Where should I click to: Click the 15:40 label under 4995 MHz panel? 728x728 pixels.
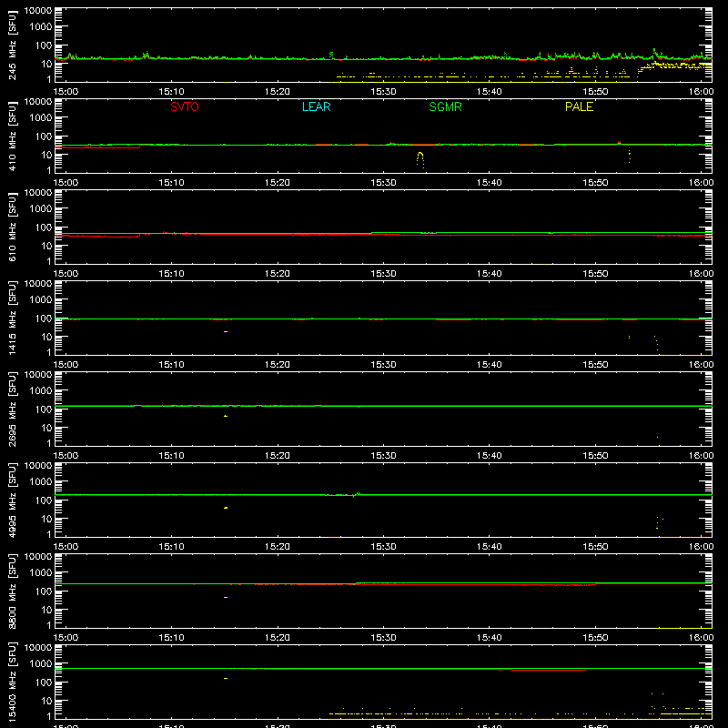pyautogui.click(x=489, y=547)
